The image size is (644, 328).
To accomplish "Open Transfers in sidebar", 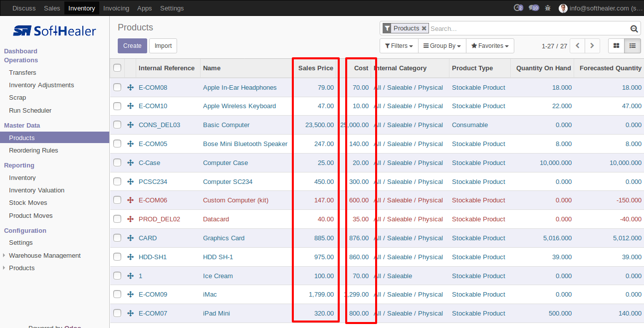I will [22, 73].
